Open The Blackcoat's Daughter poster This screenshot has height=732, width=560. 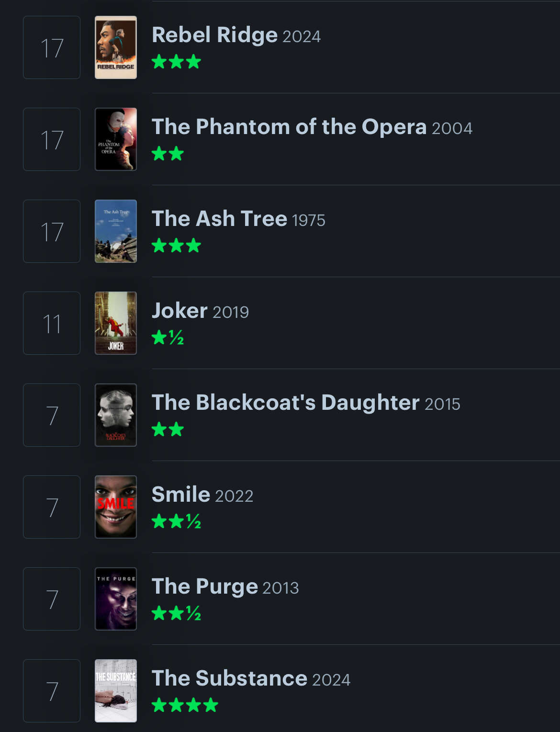coord(116,415)
